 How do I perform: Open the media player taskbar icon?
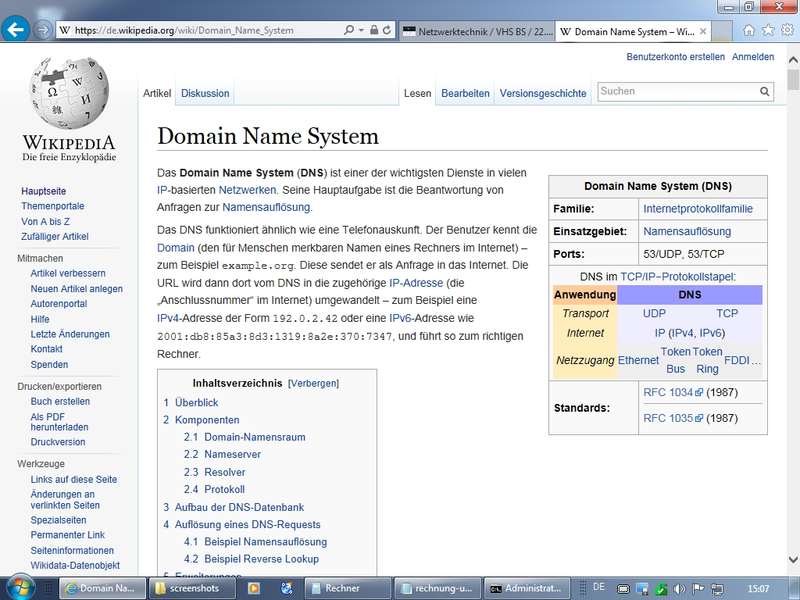[x=254, y=588]
